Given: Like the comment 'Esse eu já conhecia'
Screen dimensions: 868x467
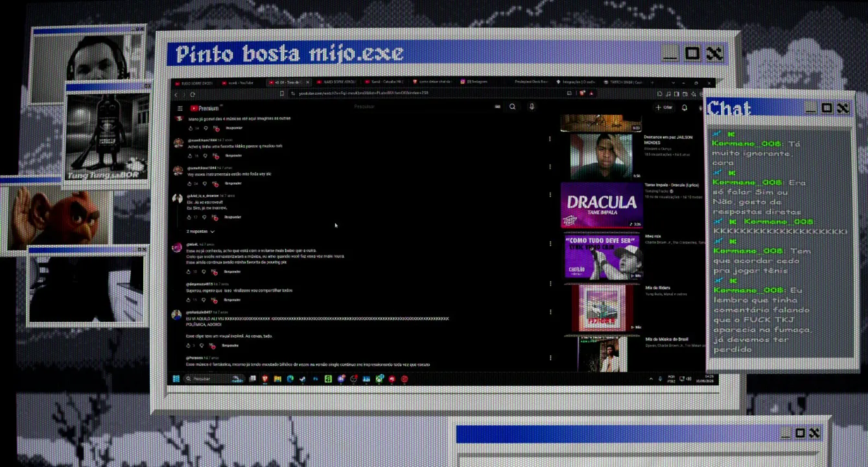Looking at the screenshot, I should tap(190, 272).
